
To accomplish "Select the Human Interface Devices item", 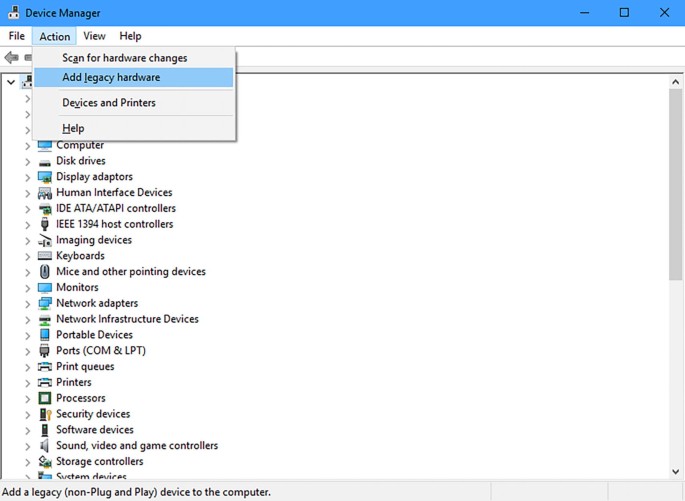I will click(114, 193).
